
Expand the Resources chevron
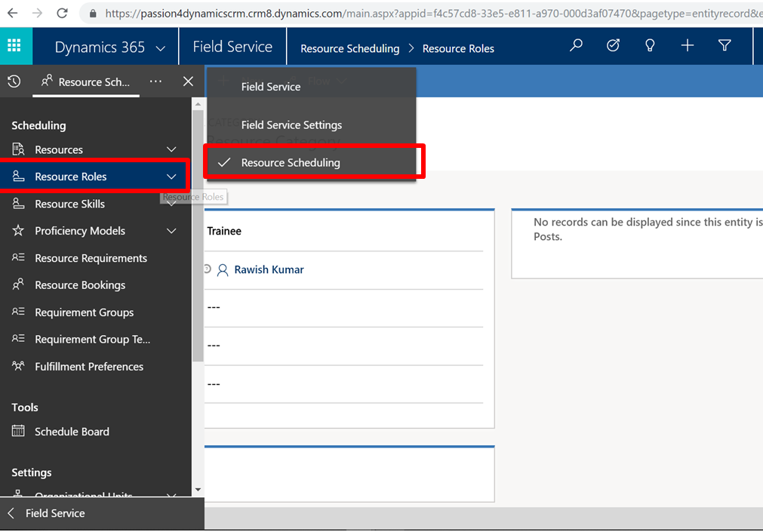point(171,149)
